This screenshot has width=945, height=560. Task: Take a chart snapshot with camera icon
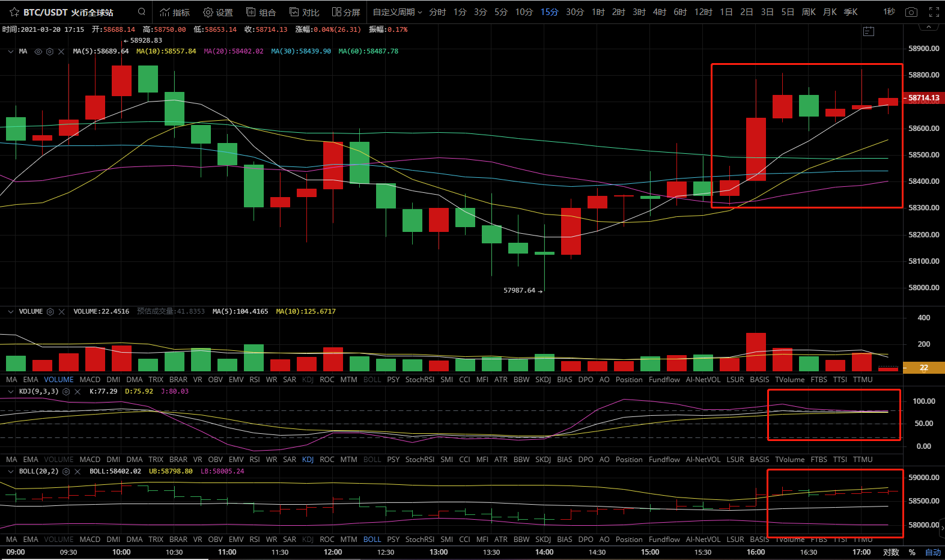click(911, 12)
